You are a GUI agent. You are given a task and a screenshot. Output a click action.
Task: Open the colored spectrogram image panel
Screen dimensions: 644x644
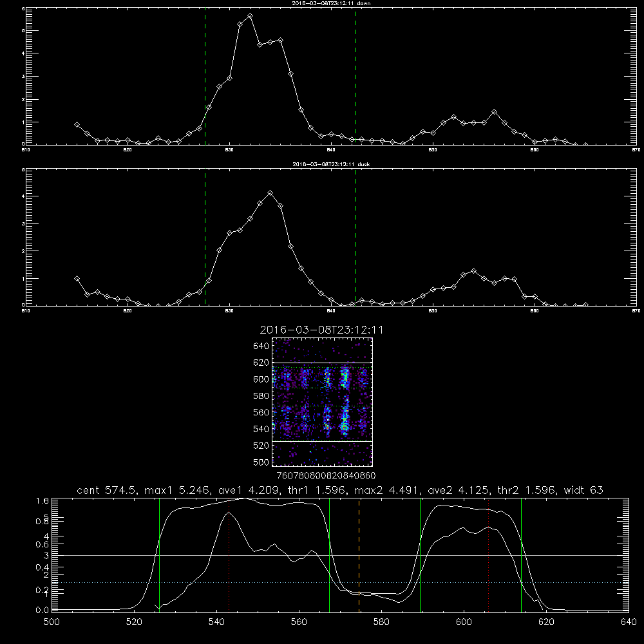pos(323,402)
